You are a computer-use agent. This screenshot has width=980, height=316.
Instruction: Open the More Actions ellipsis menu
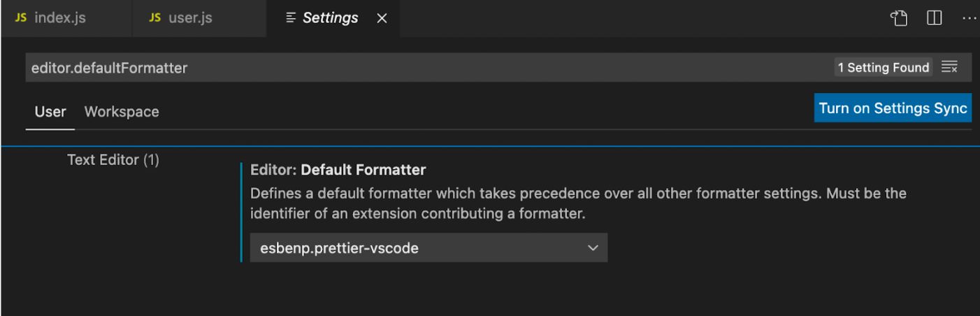(968, 17)
